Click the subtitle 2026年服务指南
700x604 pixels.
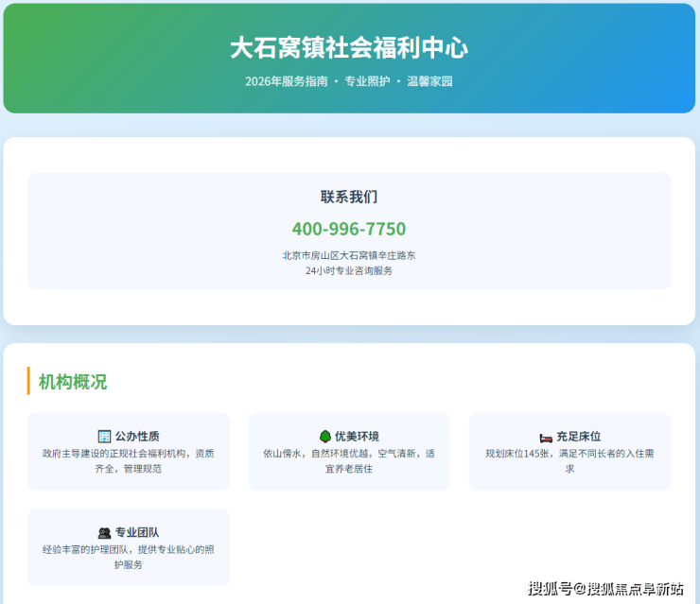(287, 81)
